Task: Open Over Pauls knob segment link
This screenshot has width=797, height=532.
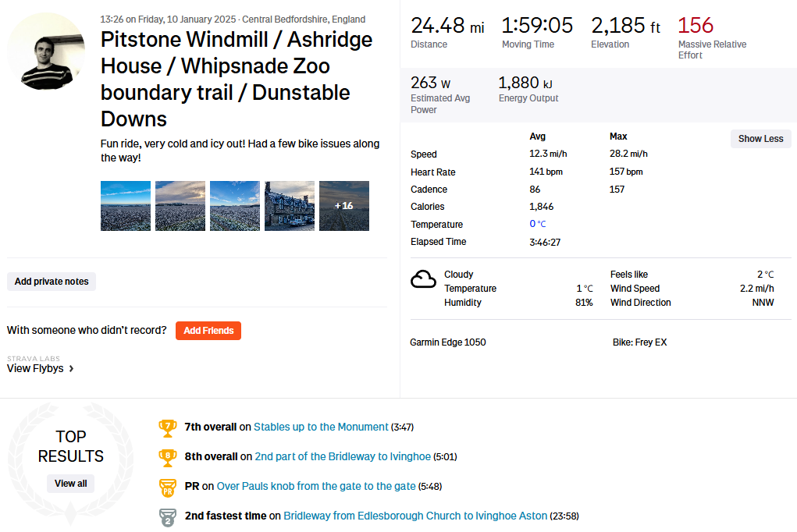Action: coord(316,487)
